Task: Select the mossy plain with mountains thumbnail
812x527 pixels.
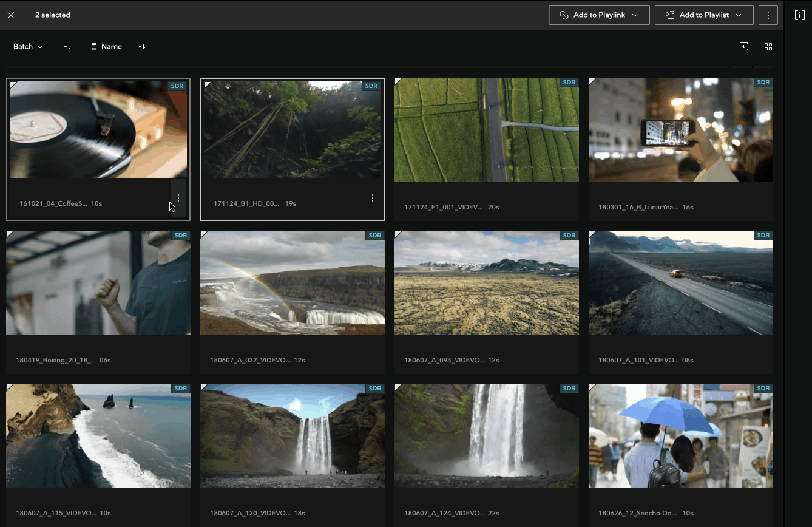Action: [487, 283]
